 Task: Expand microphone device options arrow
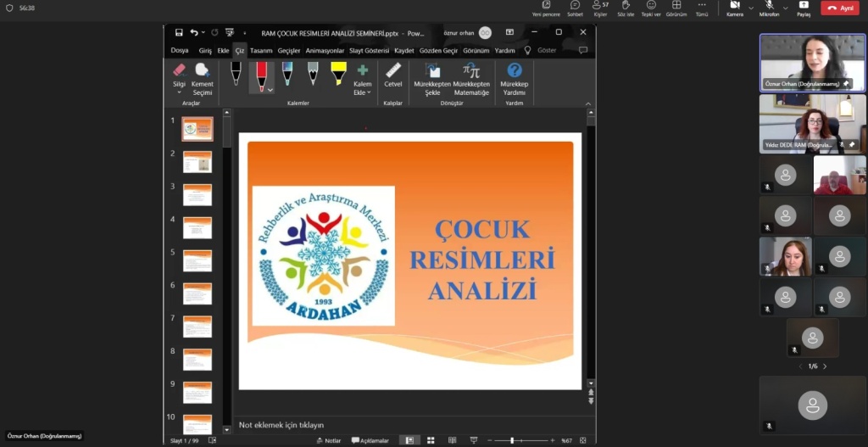point(784,8)
